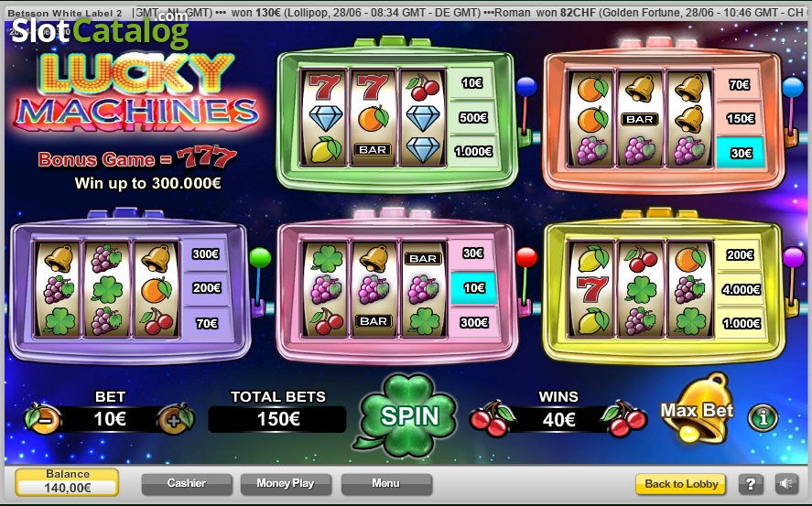Screen dimensions: 812x506
Task: Increase the bet with the orange plus icon
Action: 176,418
